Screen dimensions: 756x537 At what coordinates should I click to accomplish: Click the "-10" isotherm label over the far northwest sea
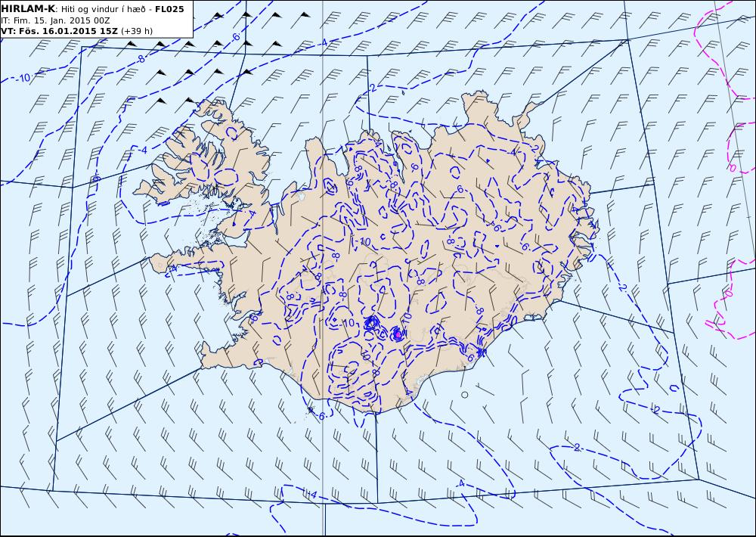22,78
